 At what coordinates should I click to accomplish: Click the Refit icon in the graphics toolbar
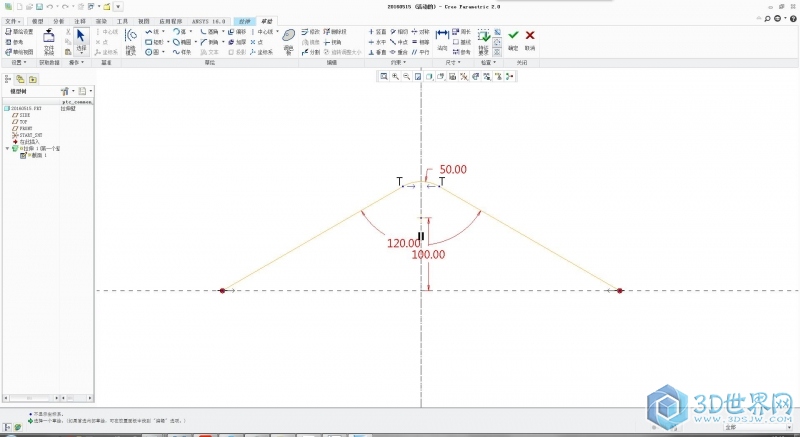(x=384, y=76)
